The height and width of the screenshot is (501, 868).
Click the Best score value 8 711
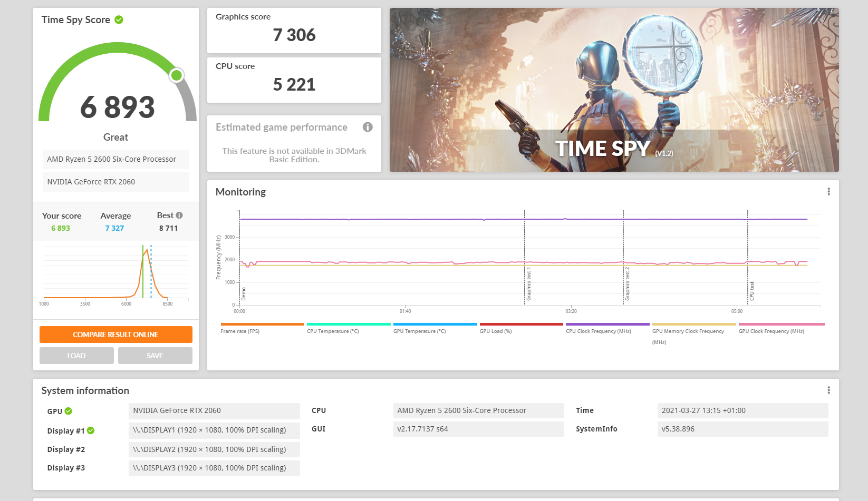169,228
